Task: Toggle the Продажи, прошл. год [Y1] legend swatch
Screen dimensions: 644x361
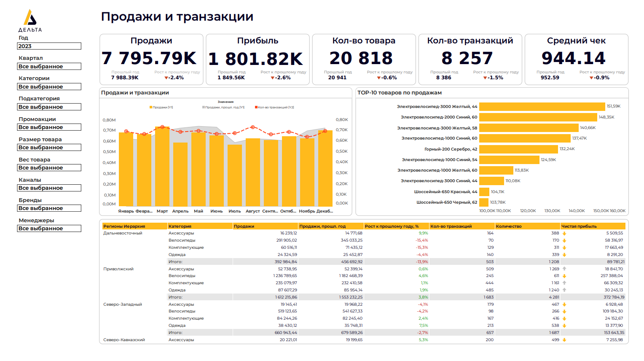Action: [204, 107]
